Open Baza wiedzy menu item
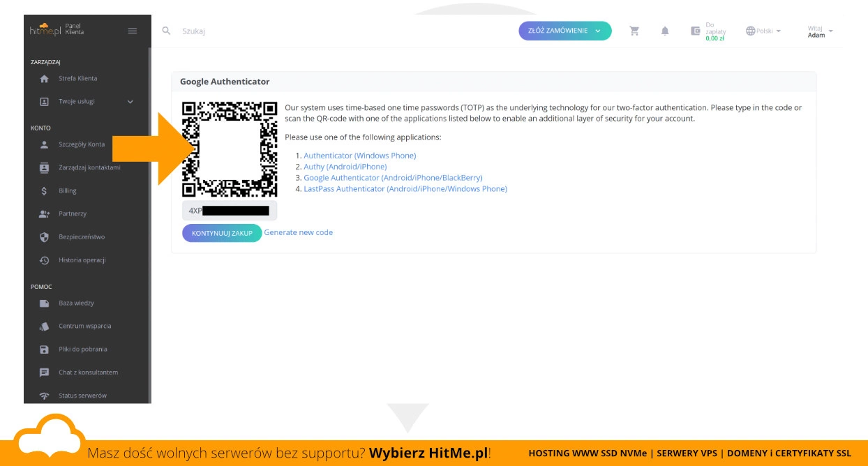 pos(76,303)
